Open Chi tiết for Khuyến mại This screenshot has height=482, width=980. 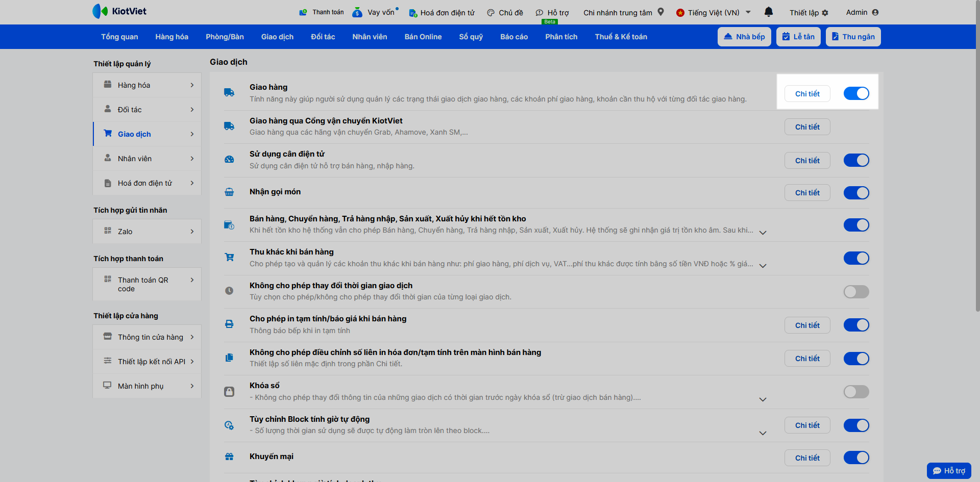click(x=807, y=458)
